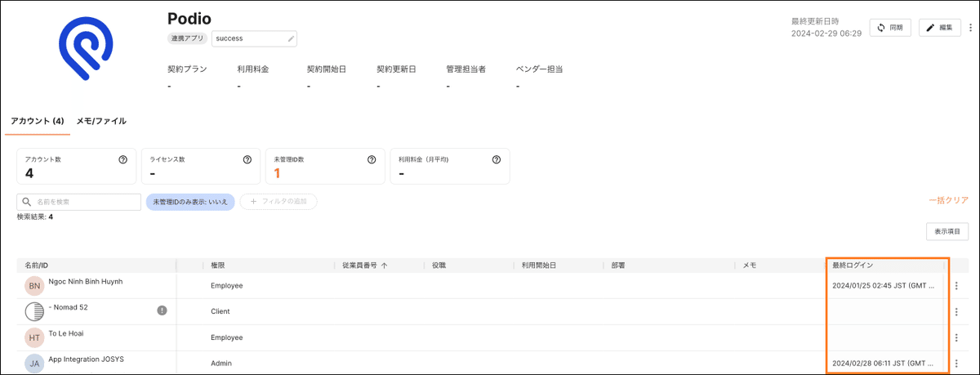Viewport: 980px width, 375px height.
Task: Click 管理担当者 label
Action: (x=466, y=69)
